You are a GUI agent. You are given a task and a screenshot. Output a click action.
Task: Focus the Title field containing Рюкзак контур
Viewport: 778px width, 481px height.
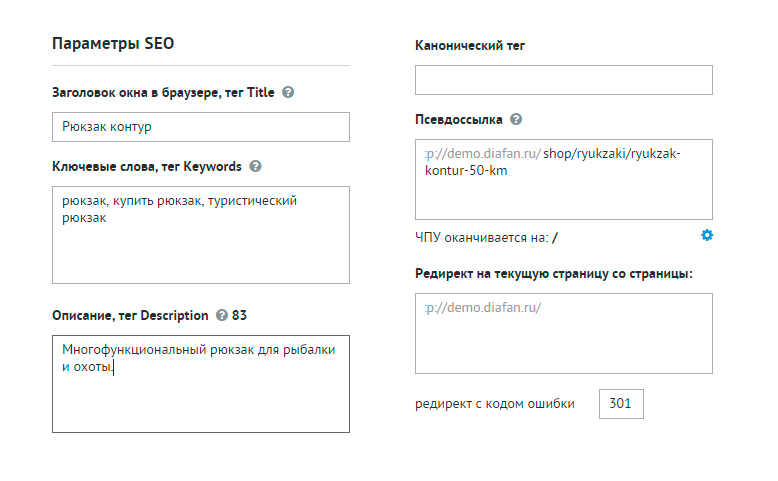pos(201,127)
